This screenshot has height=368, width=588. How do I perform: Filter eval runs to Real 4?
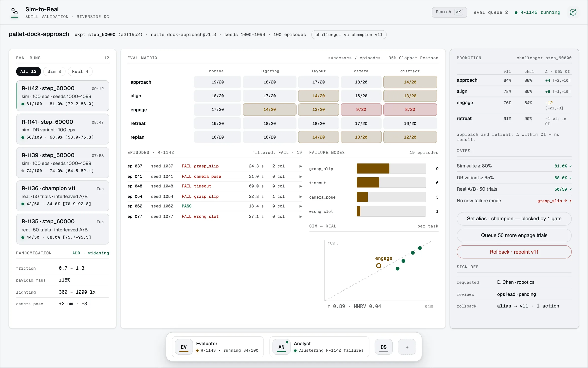tap(80, 71)
